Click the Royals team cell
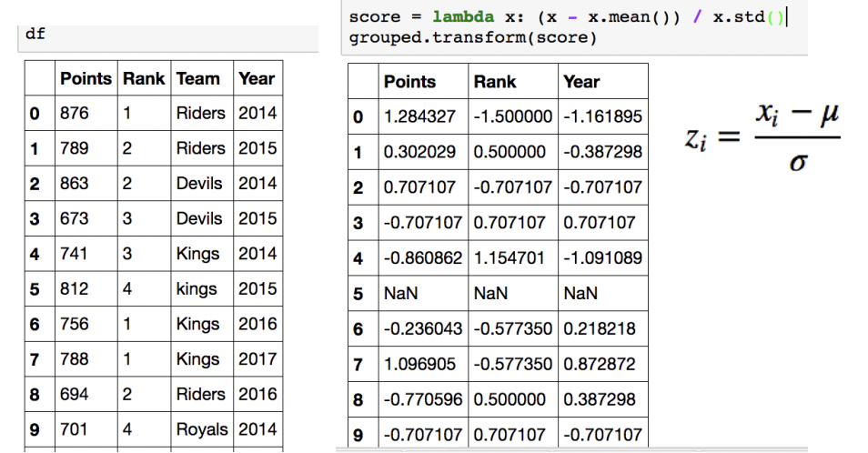Viewport: 868px width, 453px height. (202, 429)
